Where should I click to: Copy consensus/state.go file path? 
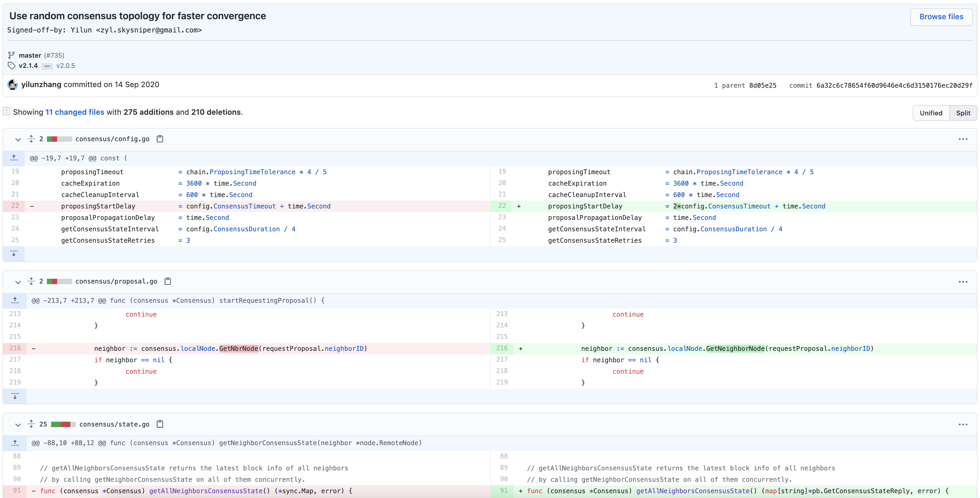160,424
